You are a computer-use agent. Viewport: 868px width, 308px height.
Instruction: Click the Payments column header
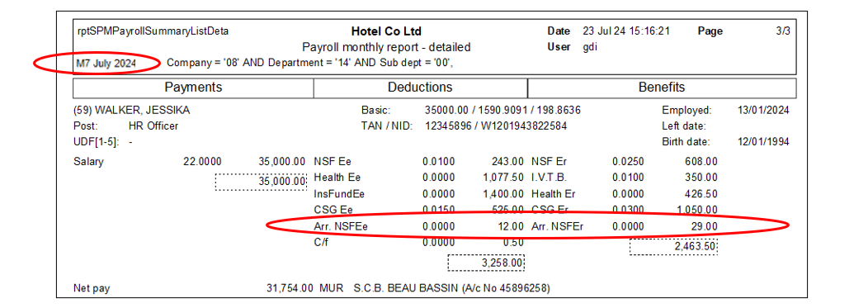pyautogui.click(x=193, y=88)
